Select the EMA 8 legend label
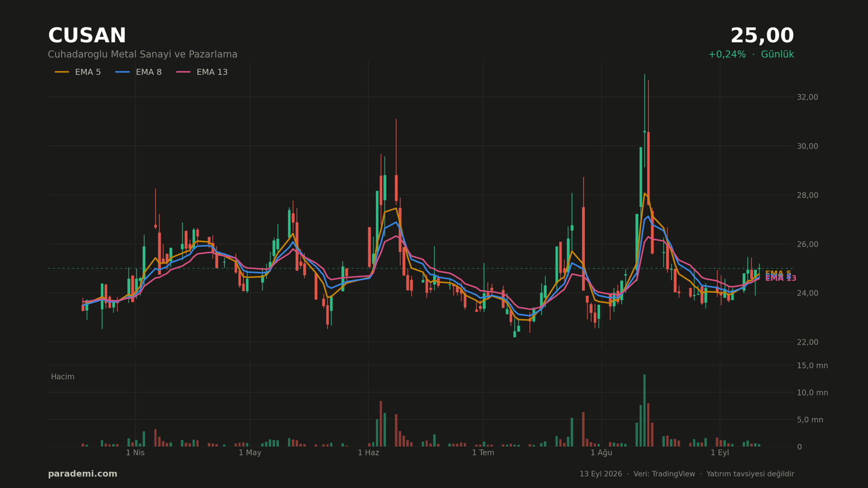 pos(149,72)
